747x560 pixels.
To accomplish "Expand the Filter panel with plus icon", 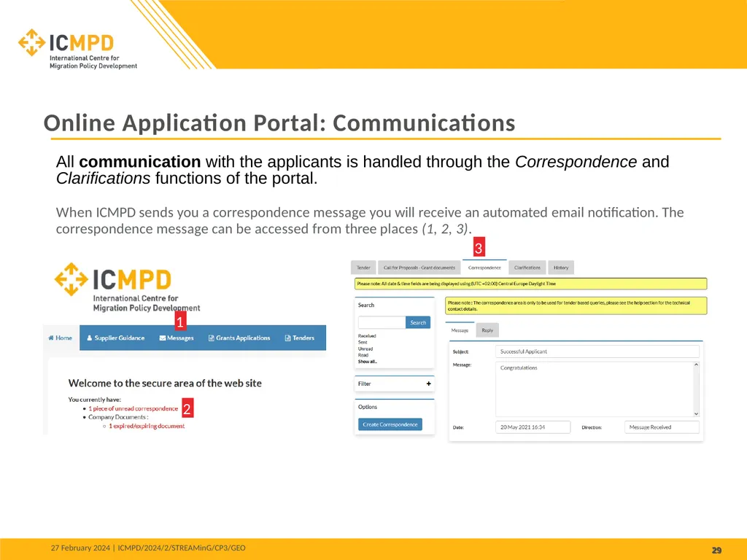I will (x=429, y=384).
